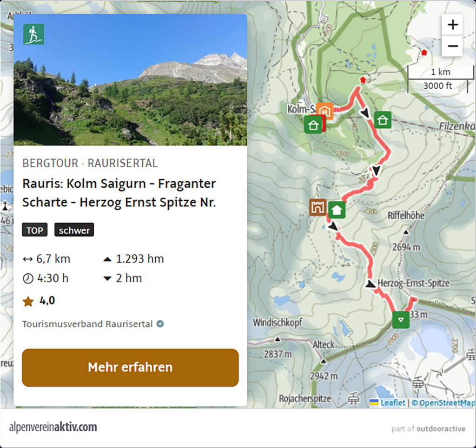This screenshot has height=448, width=476.
Task: Click the Tourismusverband Raurisertal author name
Action: 87,324
